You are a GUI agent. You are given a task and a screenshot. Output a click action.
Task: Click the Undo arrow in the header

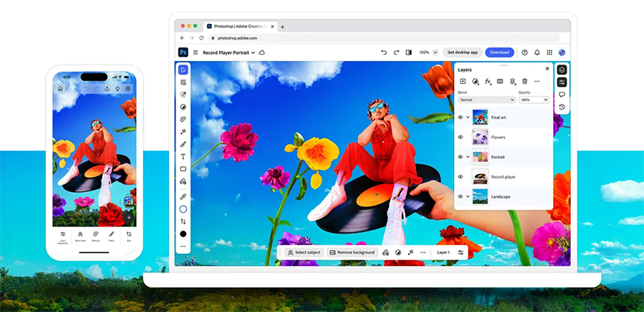[384, 52]
